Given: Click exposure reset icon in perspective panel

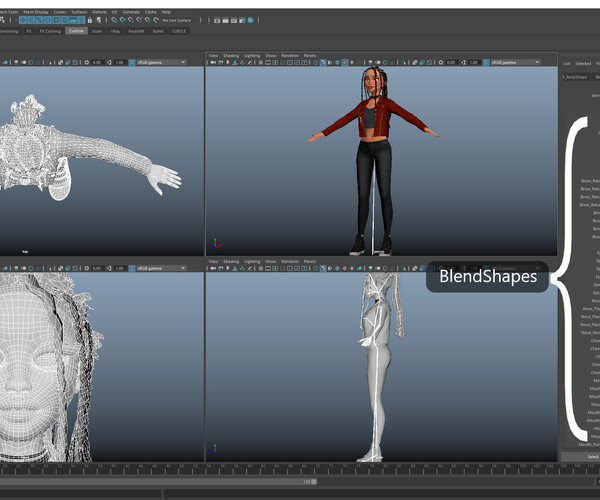Looking at the screenshot, I should 441,62.
